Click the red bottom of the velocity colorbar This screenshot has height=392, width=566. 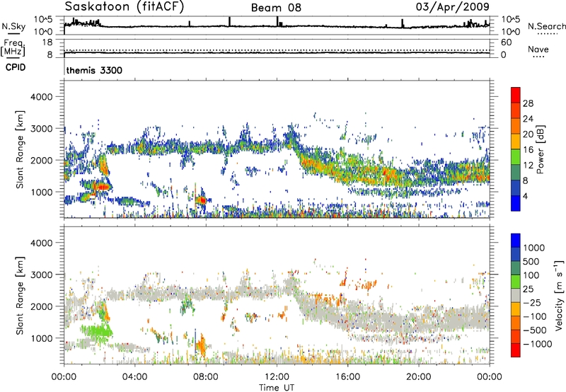pyautogui.click(x=516, y=352)
